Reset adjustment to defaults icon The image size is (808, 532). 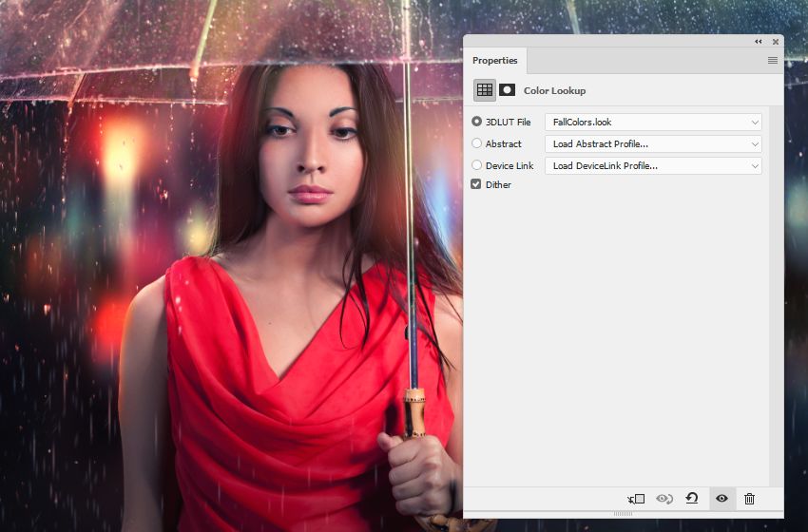pyautogui.click(x=692, y=498)
